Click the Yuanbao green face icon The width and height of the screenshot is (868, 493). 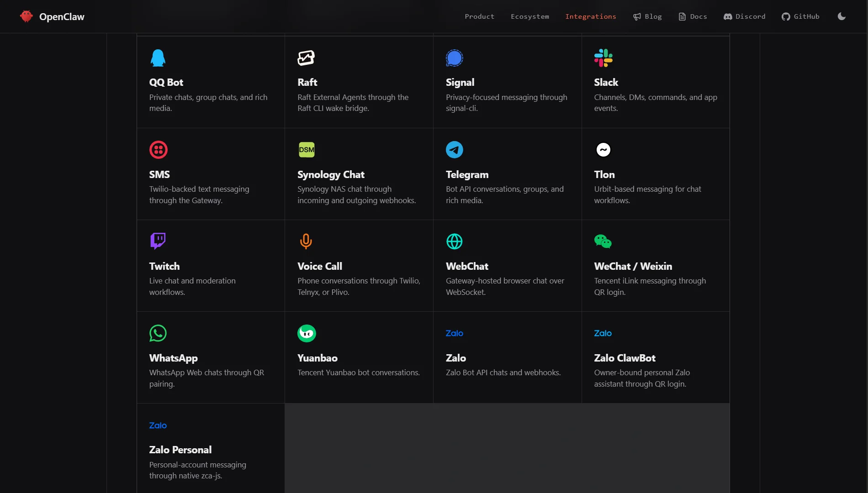[x=307, y=333]
